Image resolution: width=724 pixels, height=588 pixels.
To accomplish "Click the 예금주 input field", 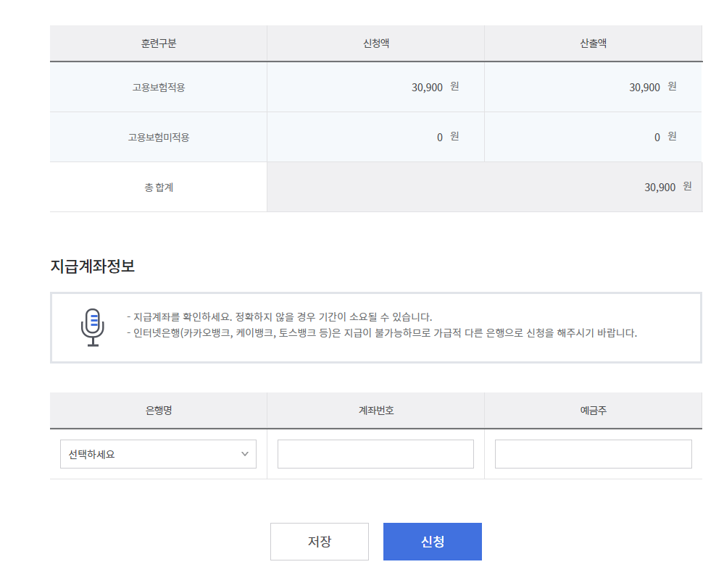I will tap(594, 454).
